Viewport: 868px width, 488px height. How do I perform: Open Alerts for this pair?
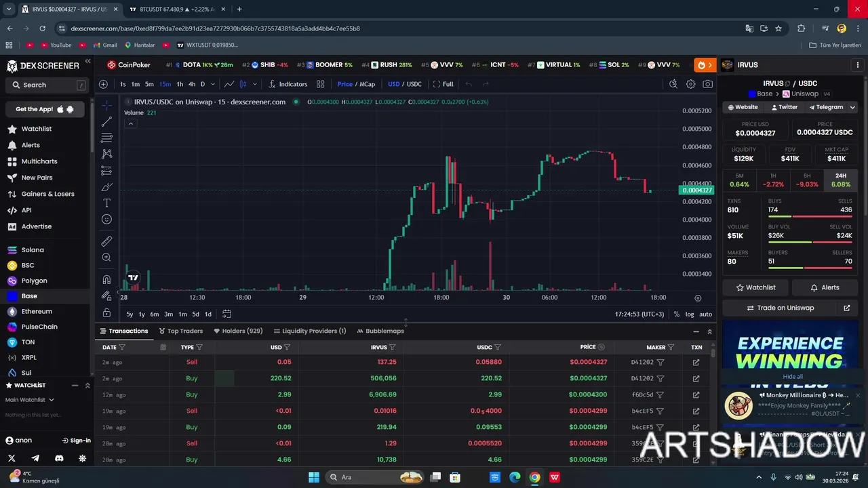point(825,287)
